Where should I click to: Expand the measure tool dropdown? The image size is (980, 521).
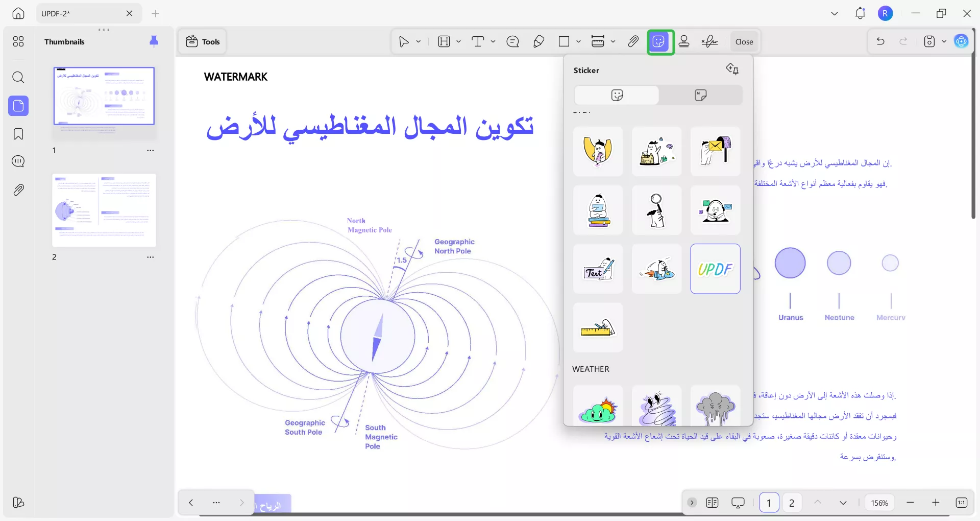click(612, 41)
